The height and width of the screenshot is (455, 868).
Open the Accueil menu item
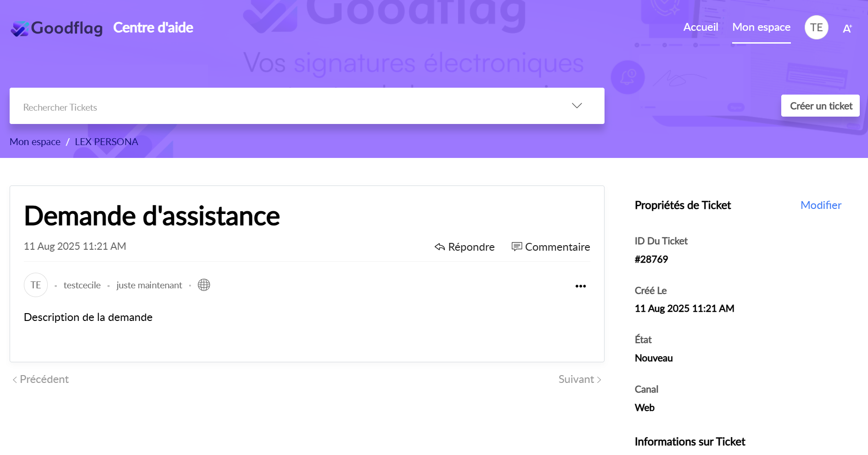click(700, 27)
